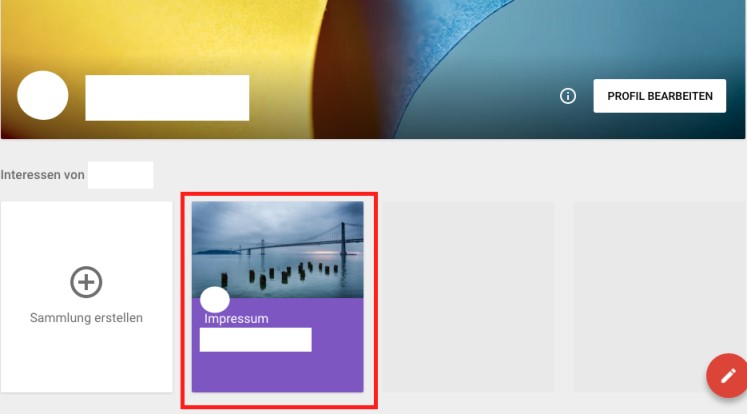Click the info circle icon on banner
Image resolution: width=747 pixels, height=414 pixels.
coord(567,96)
